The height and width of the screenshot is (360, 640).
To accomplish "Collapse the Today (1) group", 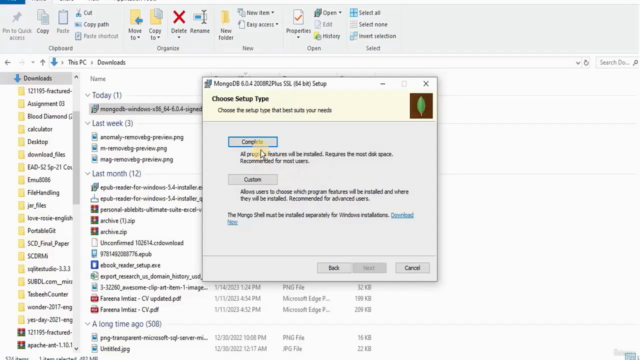I will click(88, 95).
